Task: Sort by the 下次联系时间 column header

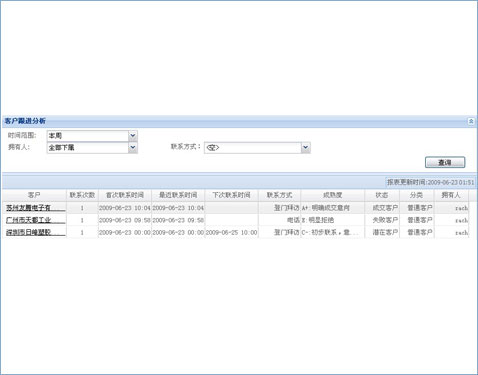Action: [x=231, y=195]
